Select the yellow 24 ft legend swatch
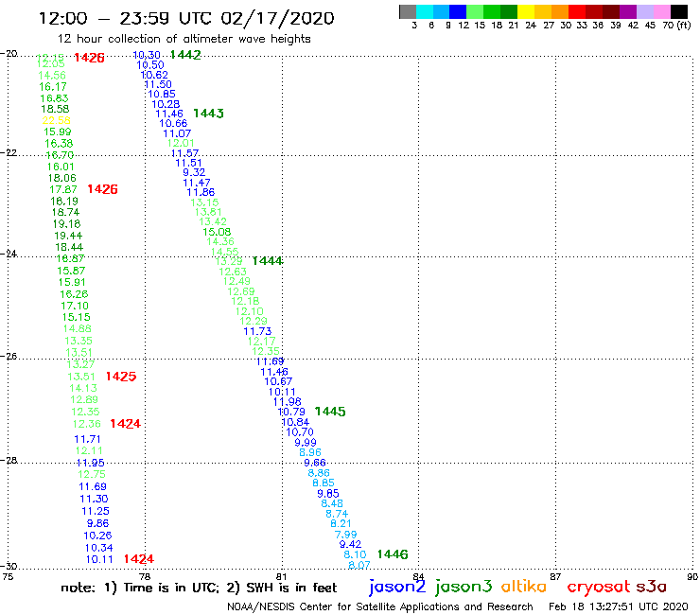 coord(526,11)
